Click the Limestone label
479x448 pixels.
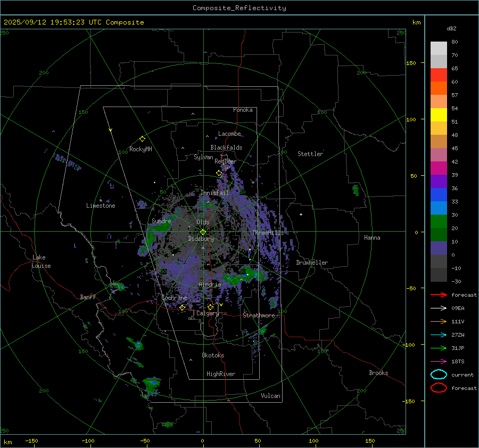pyautogui.click(x=101, y=206)
